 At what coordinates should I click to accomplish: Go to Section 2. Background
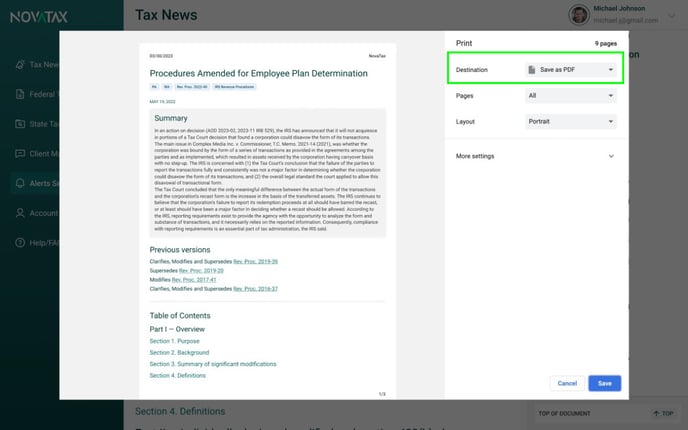click(179, 352)
